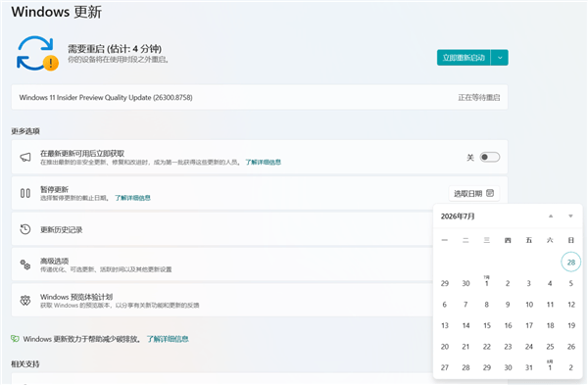Go to previous month with calendar up arrow
This screenshot has height=385, width=588.
(551, 216)
